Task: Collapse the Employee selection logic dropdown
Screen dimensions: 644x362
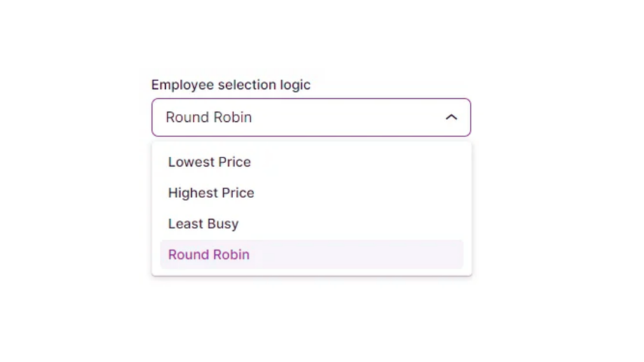Action: click(451, 117)
